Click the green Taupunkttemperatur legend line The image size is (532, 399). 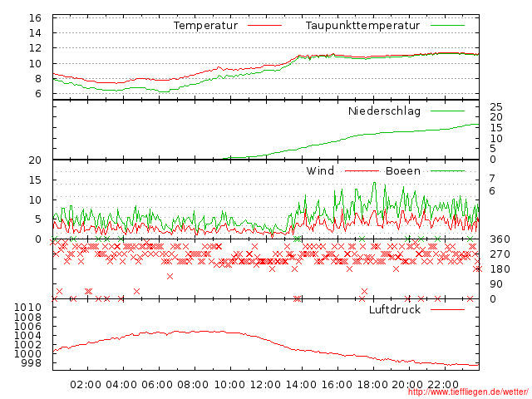[447, 26]
